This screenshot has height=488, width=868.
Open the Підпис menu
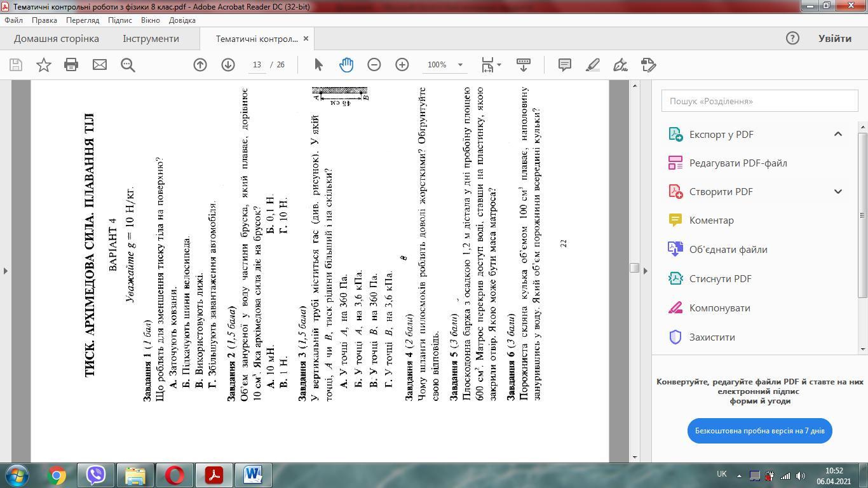[120, 20]
